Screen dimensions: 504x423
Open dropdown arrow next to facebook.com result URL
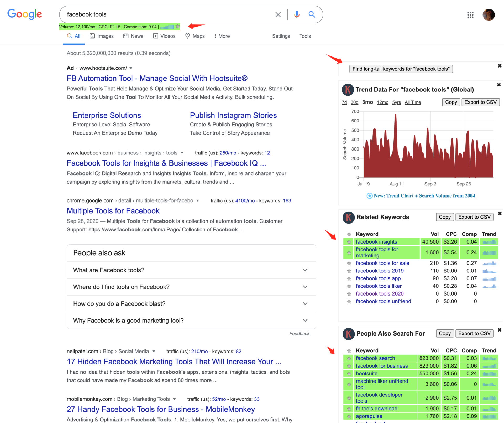(182, 153)
